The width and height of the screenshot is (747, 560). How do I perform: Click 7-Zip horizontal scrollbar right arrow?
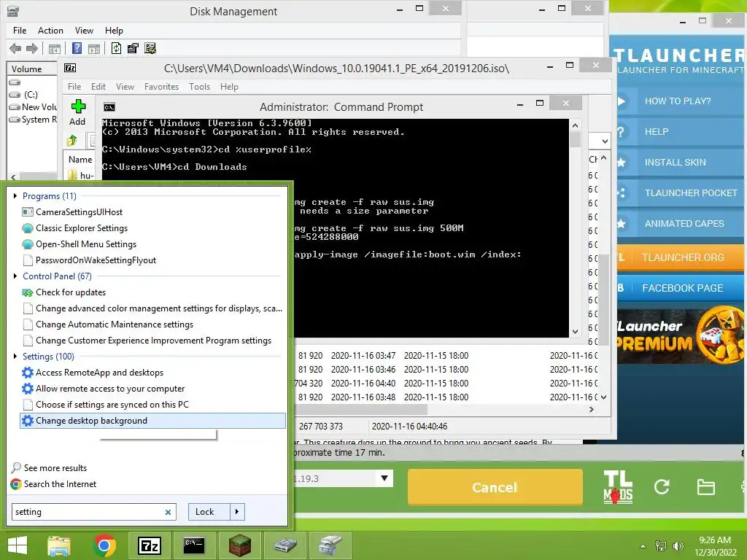pos(591,410)
